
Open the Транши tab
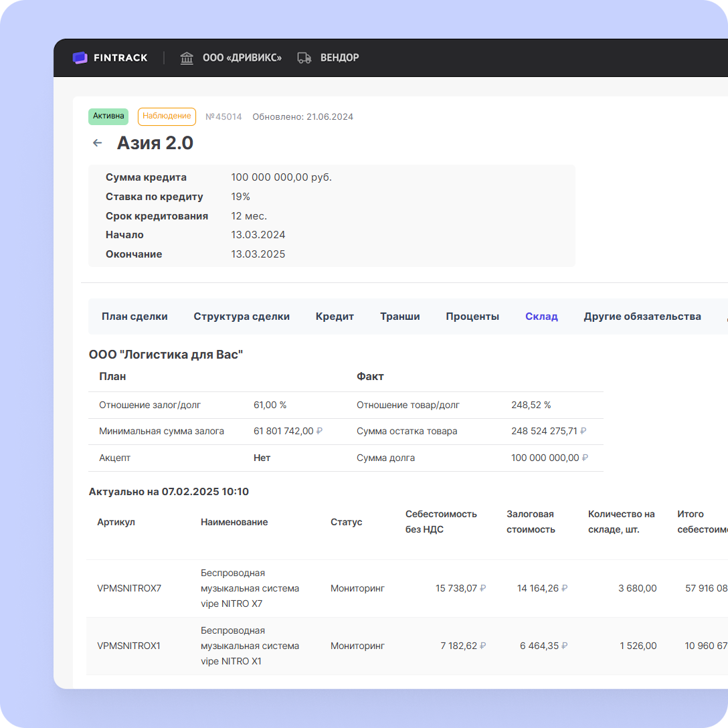click(x=400, y=316)
